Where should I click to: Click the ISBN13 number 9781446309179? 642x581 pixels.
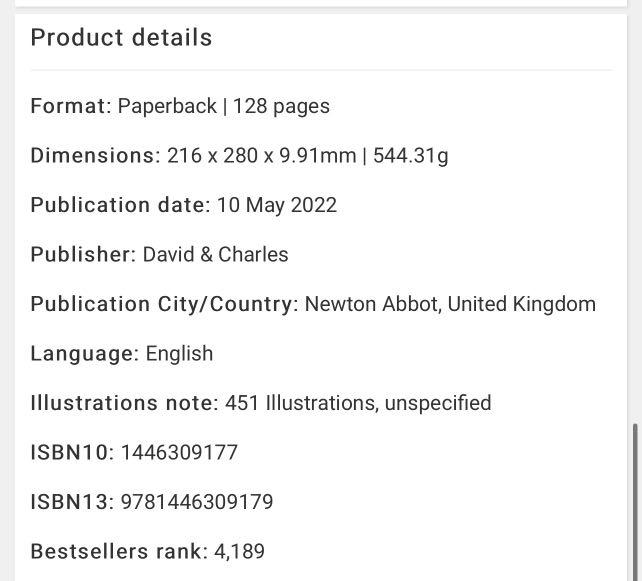click(x=197, y=502)
